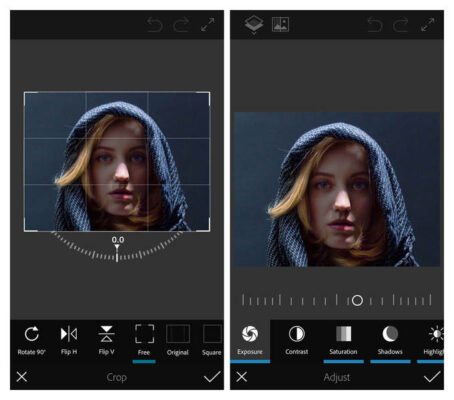Open the layers icon in Adjust screen
Image resolution: width=454 pixels, height=400 pixels.
coord(254,25)
